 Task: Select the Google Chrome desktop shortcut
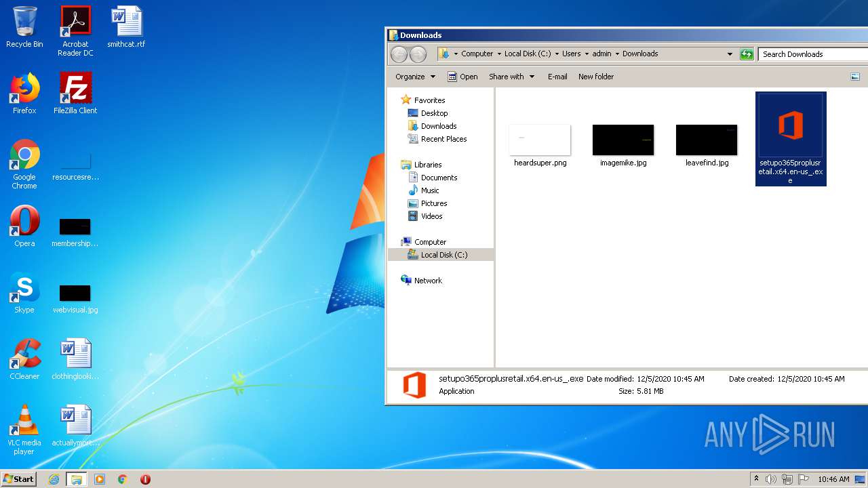(x=24, y=164)
